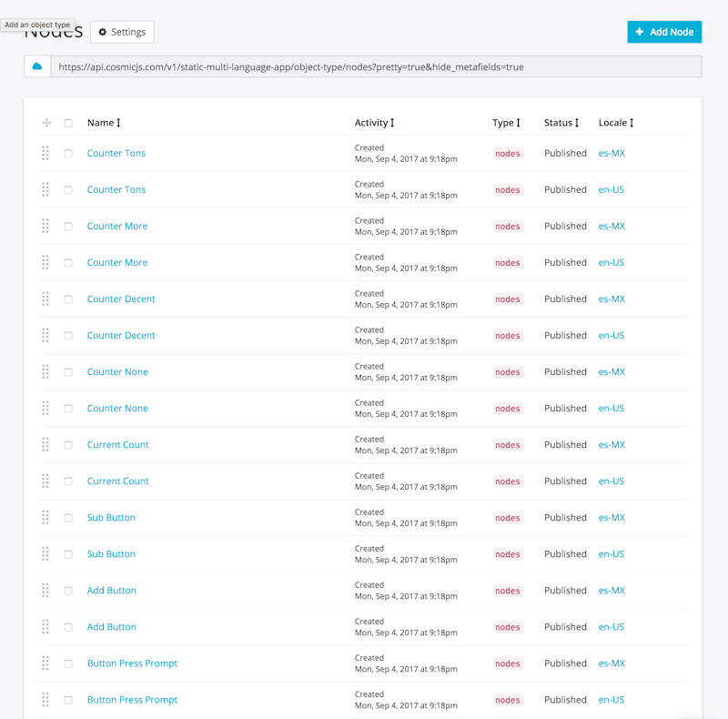The image size is (728, 719).
Task: Click drag handle next to es-MX Sub Button row
Action: tap(45, 518)
